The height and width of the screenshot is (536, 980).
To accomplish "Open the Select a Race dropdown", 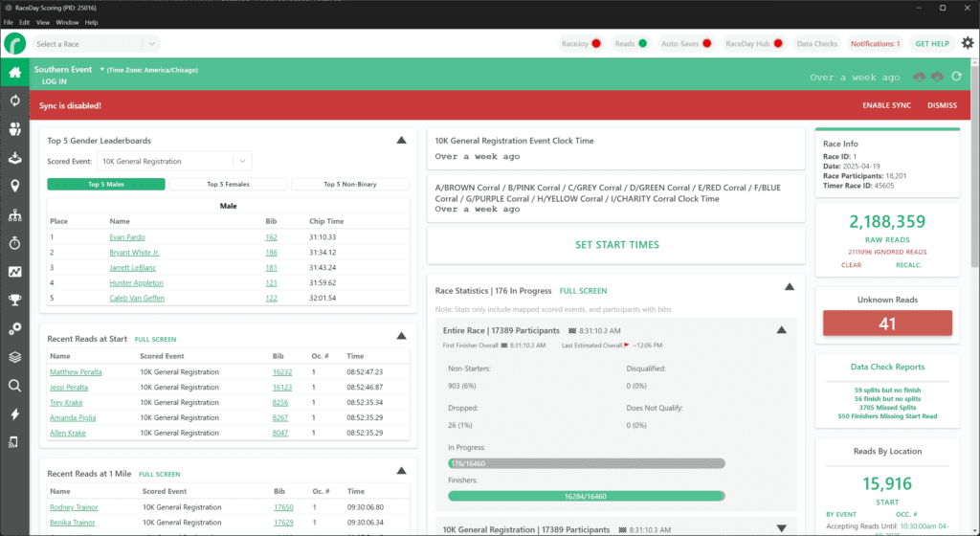I will [96, 44].
